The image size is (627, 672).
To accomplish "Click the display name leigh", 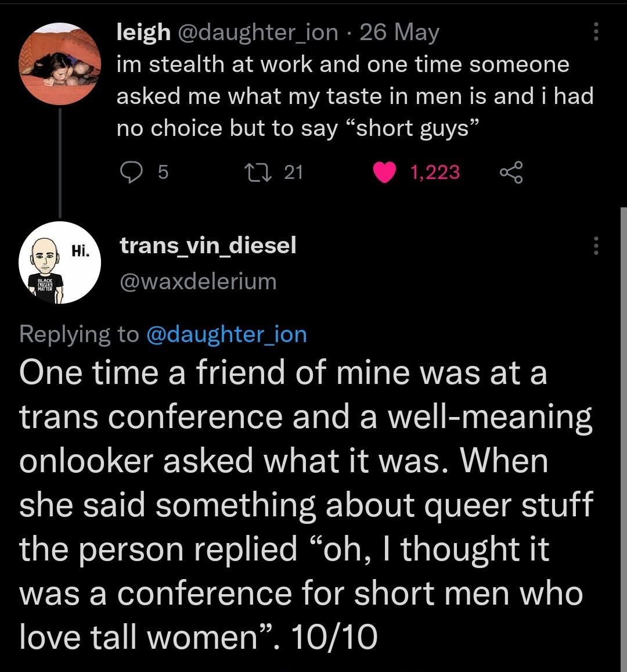I will [x=143, y=33].
